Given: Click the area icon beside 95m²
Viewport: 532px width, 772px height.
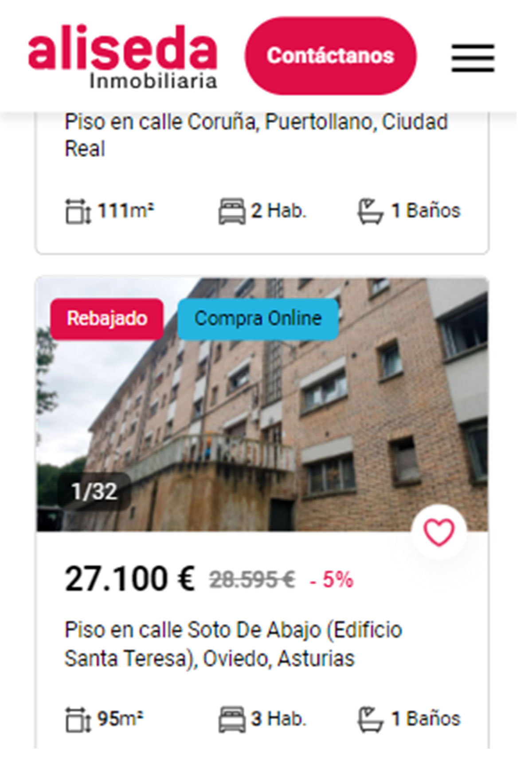Looking at the screenshot, I should point(78,719).
